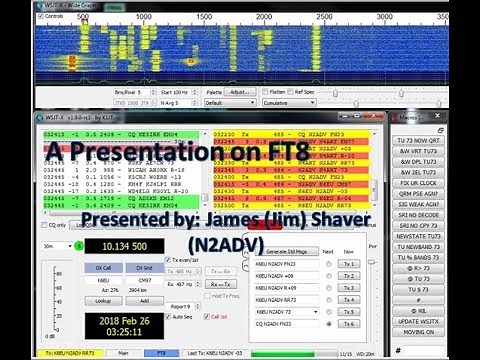Click UPDATE WSJTX macro
This screenshot has width=480, height=360.
(418, 322)
